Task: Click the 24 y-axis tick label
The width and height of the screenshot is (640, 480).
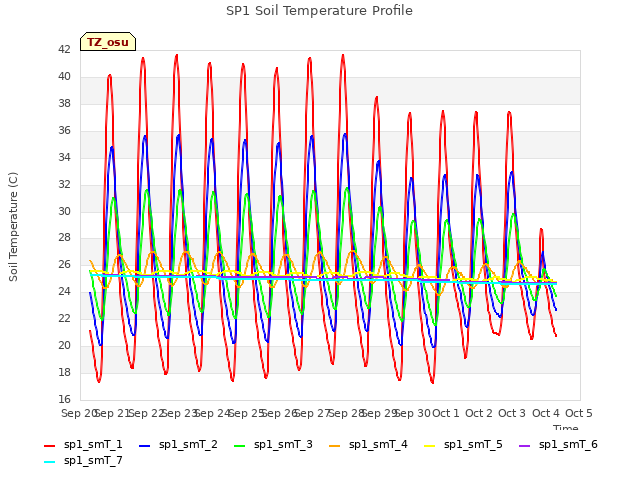Action: point(64,291)
